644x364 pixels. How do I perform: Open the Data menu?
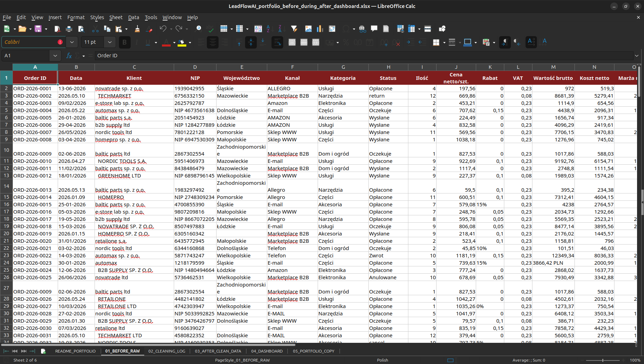tap(133, 17)
